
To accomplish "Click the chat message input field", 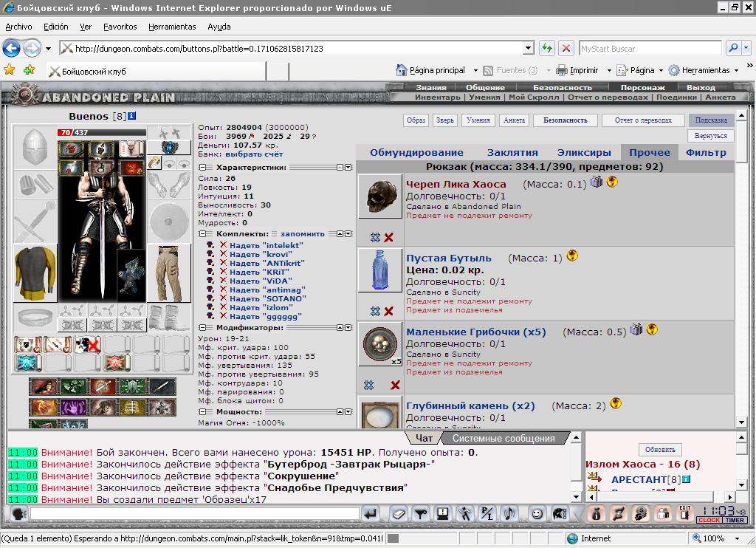I will click(195, 513).
